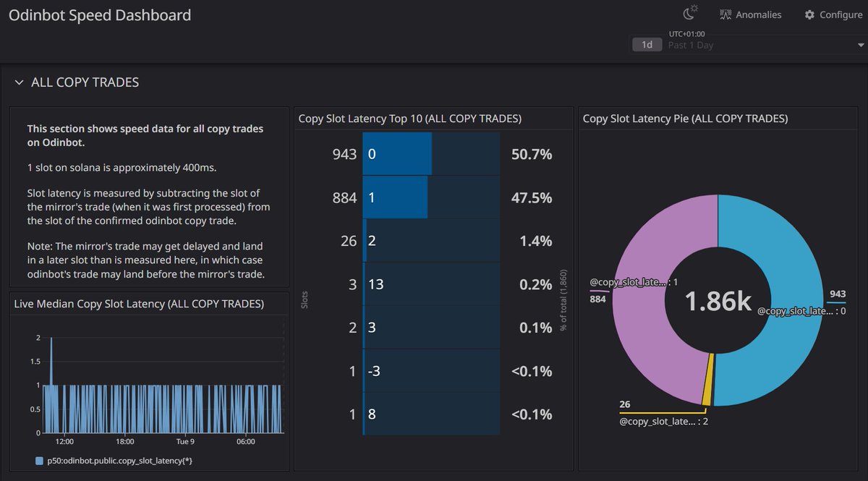
Task: Open the Past 1 Day time range dropdown
Action: pos(691,44)
